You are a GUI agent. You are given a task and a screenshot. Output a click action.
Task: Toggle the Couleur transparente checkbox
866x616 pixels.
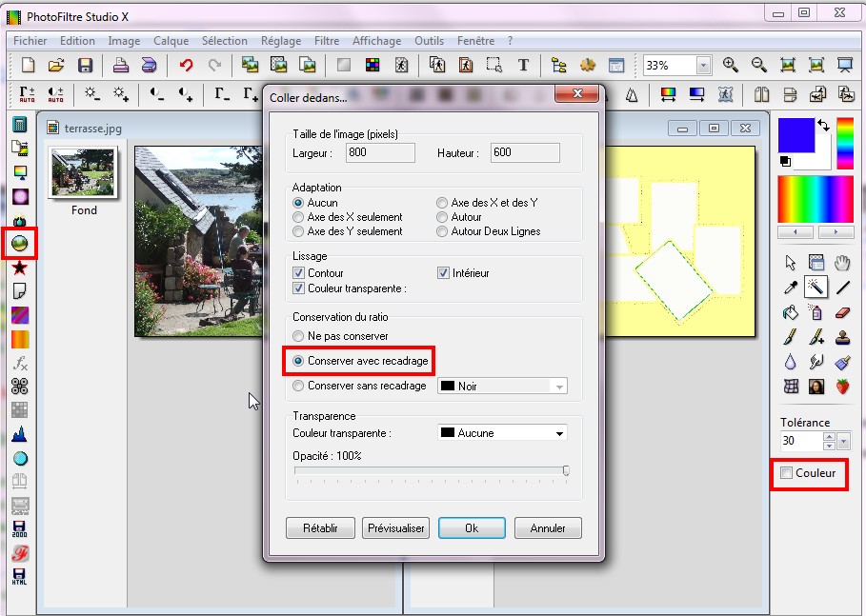(x=298, y=288)
